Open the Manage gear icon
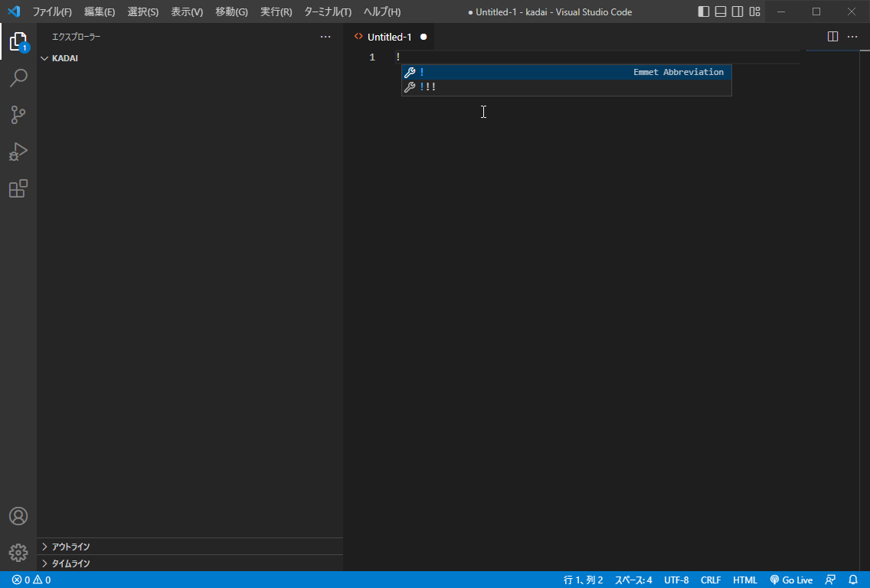870x588 pixels. 18,552
